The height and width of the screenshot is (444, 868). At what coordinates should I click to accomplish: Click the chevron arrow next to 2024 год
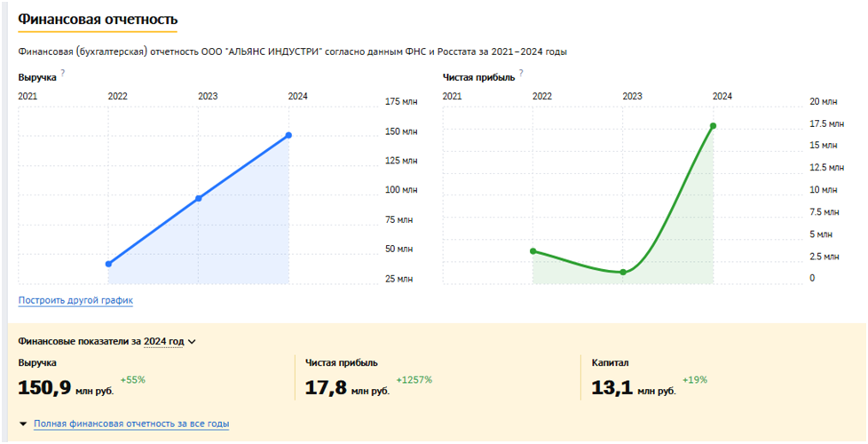(192, 341)
